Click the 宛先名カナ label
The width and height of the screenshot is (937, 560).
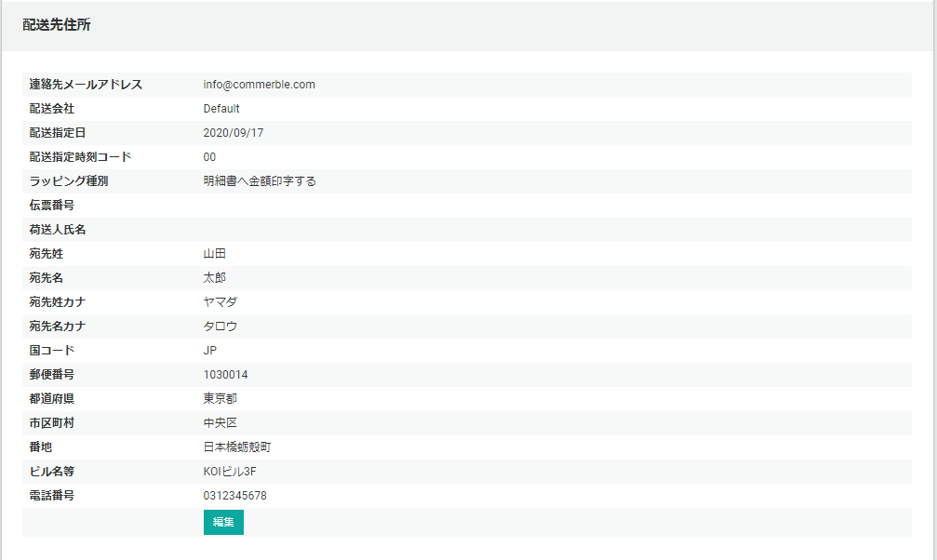pos(58,327)
